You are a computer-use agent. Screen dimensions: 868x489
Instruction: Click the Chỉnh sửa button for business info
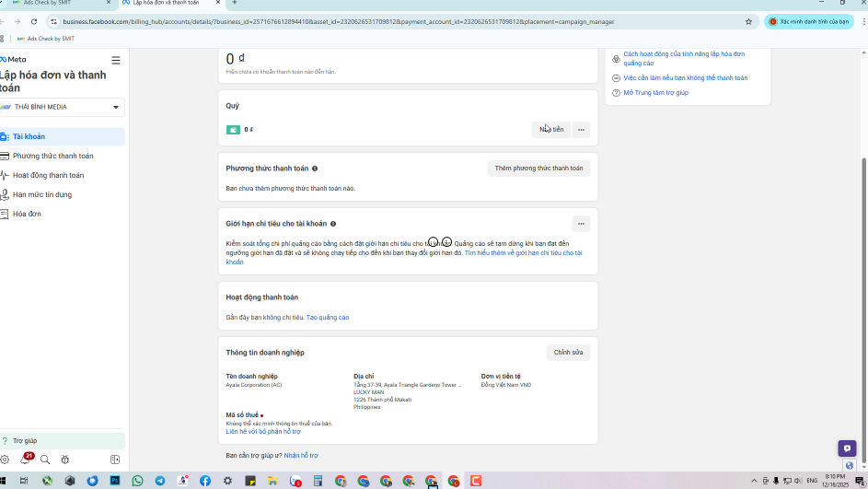tap(568, 353)
